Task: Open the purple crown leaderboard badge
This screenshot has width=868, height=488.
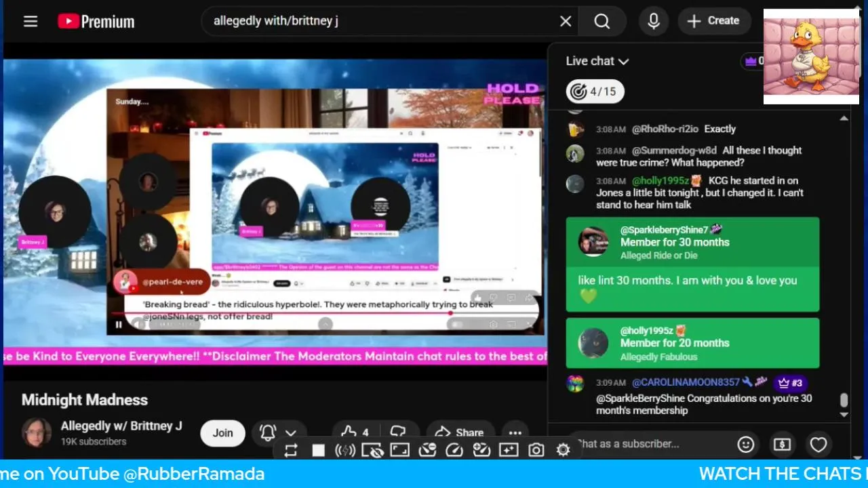Action: 753,61
